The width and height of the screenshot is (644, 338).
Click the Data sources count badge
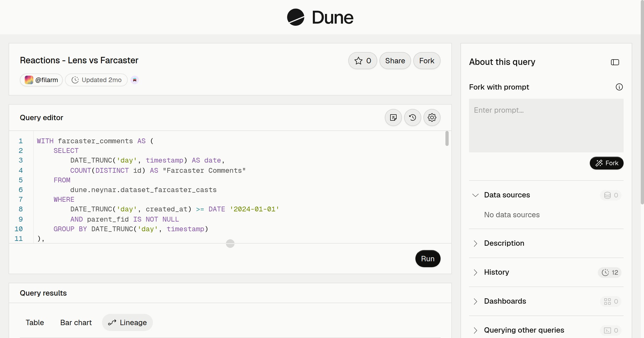point(611,195)
